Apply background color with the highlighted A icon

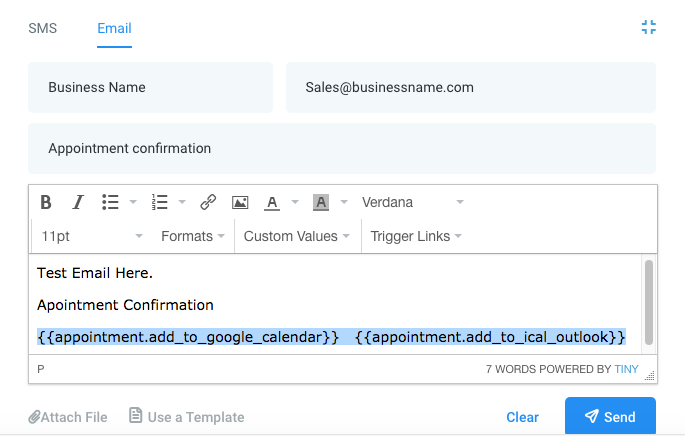tap(321, 202)
